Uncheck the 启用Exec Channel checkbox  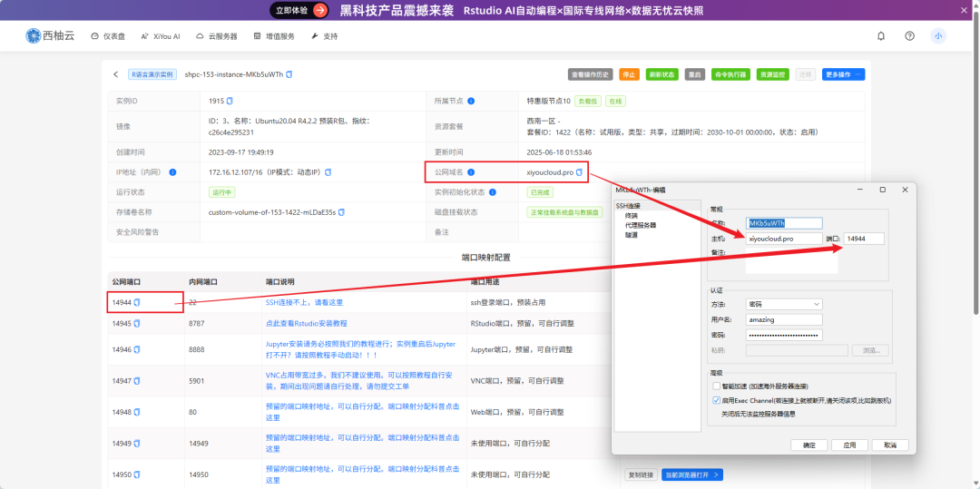point(716,400)
